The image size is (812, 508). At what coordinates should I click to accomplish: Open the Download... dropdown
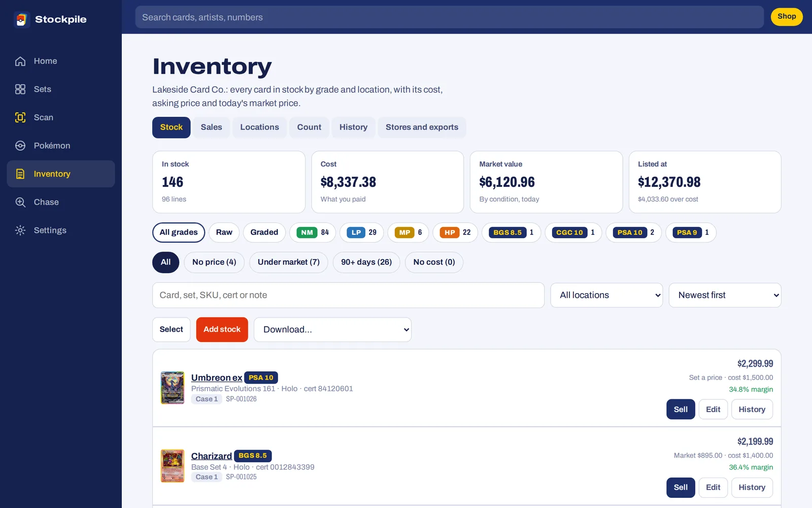[332, 330]
